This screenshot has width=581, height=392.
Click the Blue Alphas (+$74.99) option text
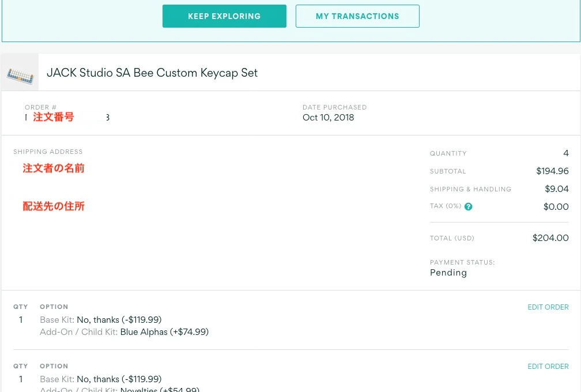[x=164, y=332]
